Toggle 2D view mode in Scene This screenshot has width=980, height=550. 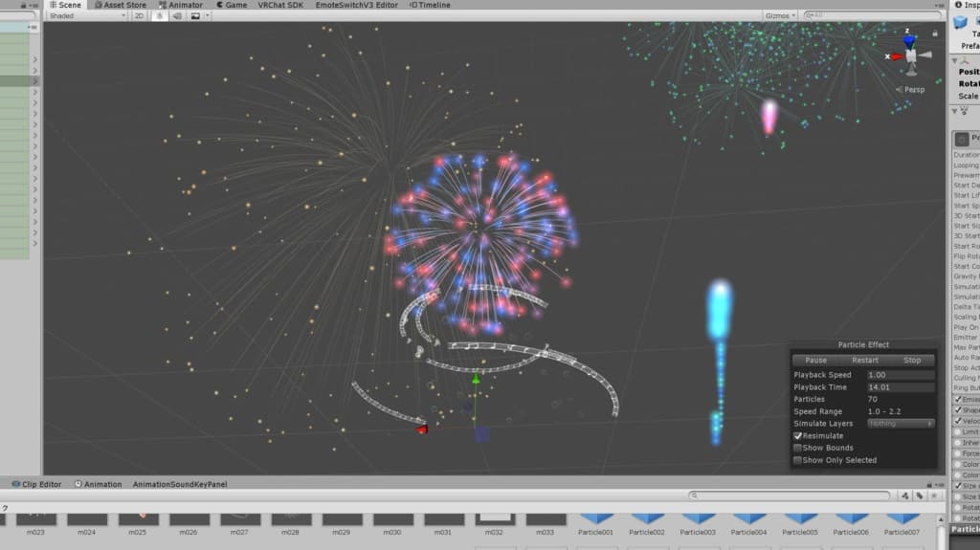click(x=140, y=15)
